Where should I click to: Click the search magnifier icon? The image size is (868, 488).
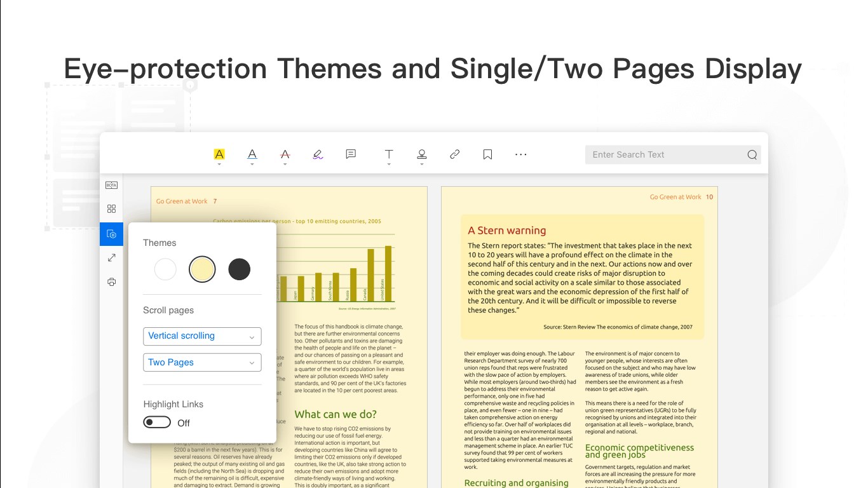752,154
